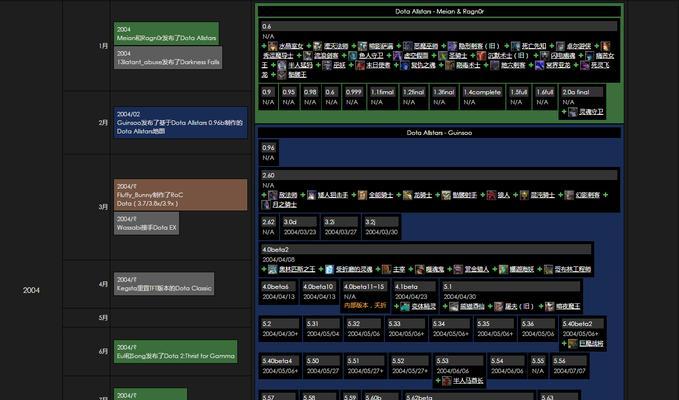
Task: Select the '5.50' version cell dated 2004/05/27
Action: (x=323, y=366)
